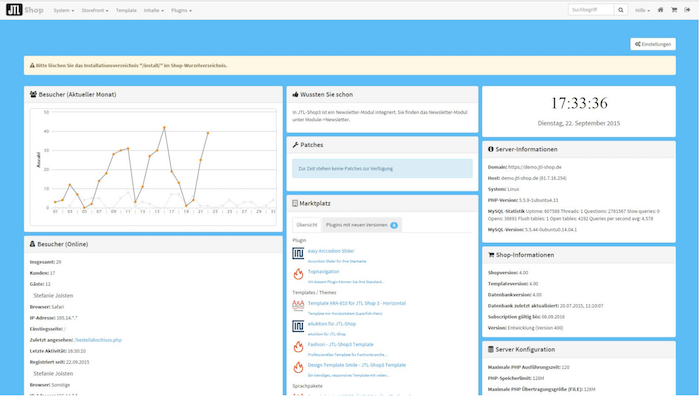Expand the Plugins dropdown menu
Screen dimensions: 700x396
(x=181, y=10)
